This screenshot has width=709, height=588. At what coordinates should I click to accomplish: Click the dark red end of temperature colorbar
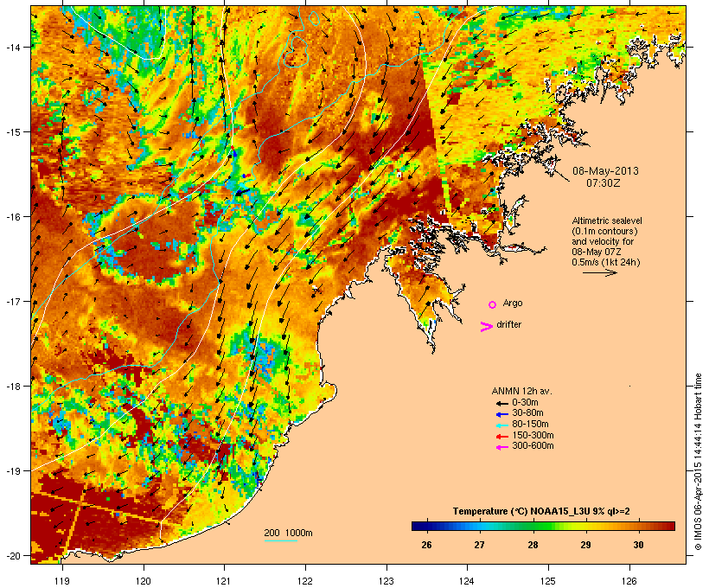669,526
